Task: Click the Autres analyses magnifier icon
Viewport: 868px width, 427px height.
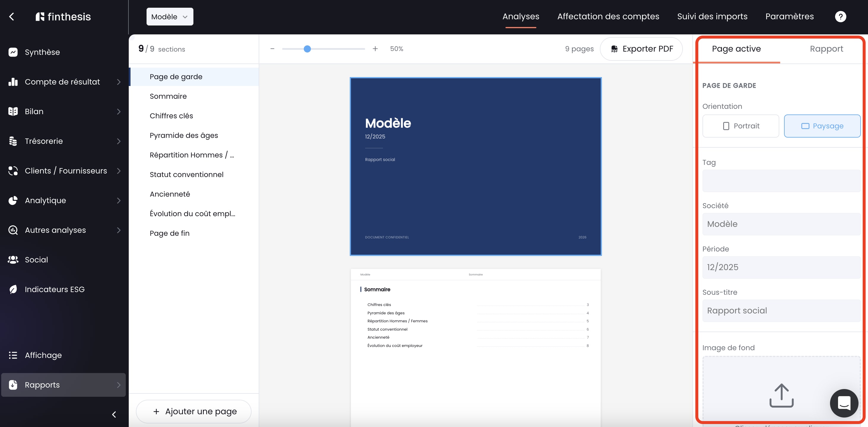Action: tap(13, 230)
